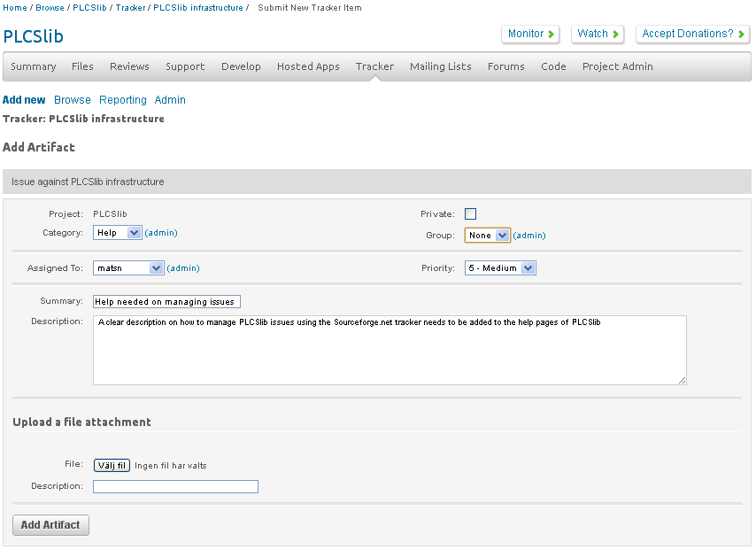Screen dimensions: 756x550
Task: Click the PLCSlib infrastructure breadcrumb link
Action: click(x=198, y=8)
